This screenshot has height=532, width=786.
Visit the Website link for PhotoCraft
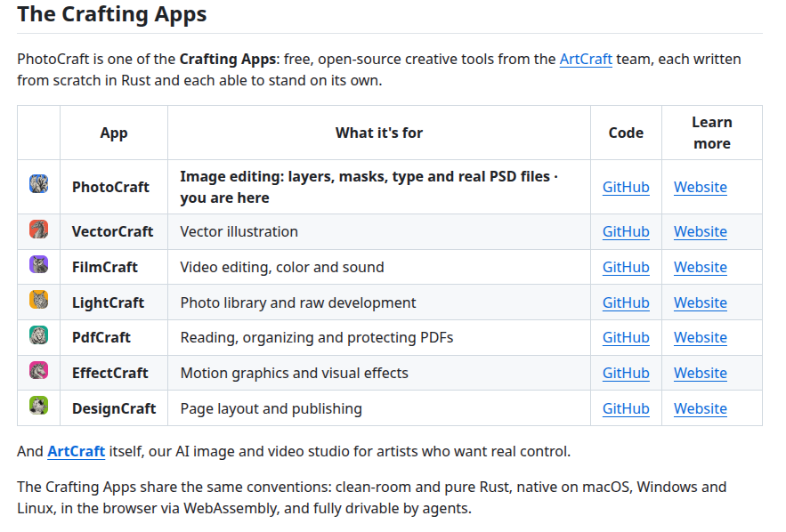click(x=701, y=187)
